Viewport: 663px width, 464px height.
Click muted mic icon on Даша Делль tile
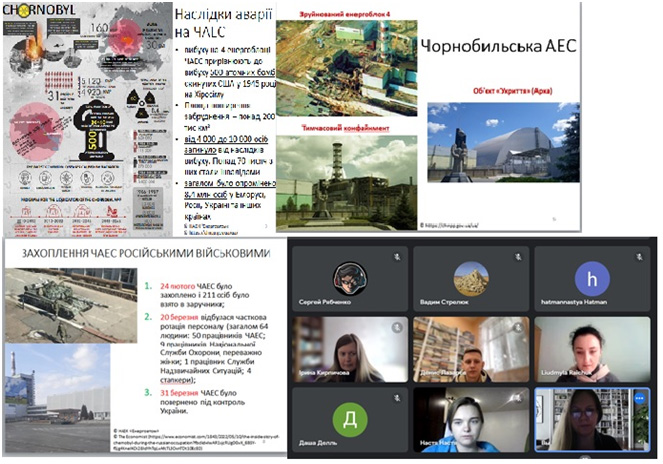pos(397,398)
